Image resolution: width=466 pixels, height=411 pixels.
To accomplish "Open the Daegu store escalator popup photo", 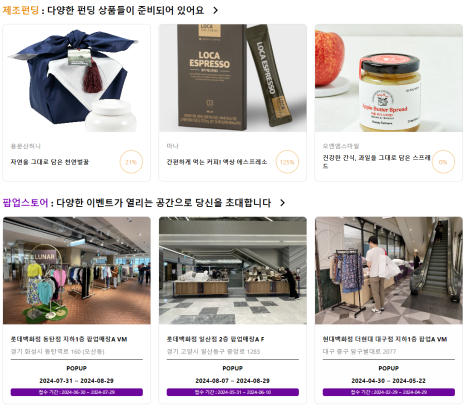I will pyautogui.click(x=389, y=271).
